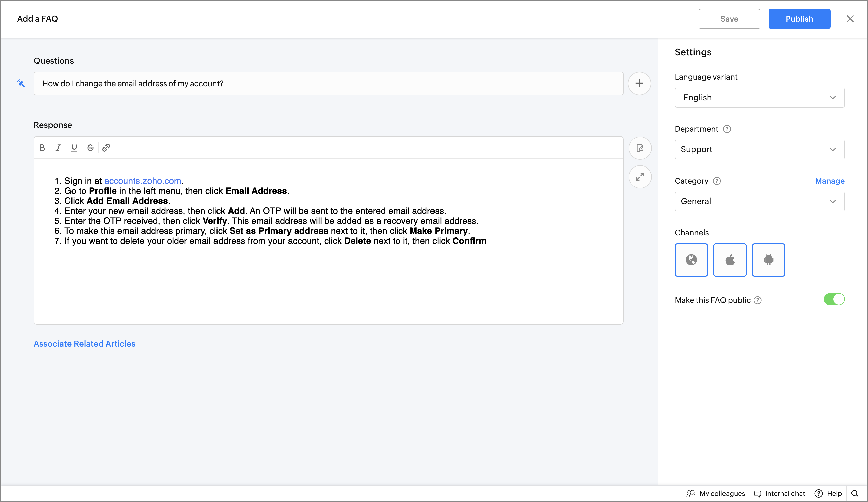Expand the response editor to fullscreen

(x=640, y=177)
